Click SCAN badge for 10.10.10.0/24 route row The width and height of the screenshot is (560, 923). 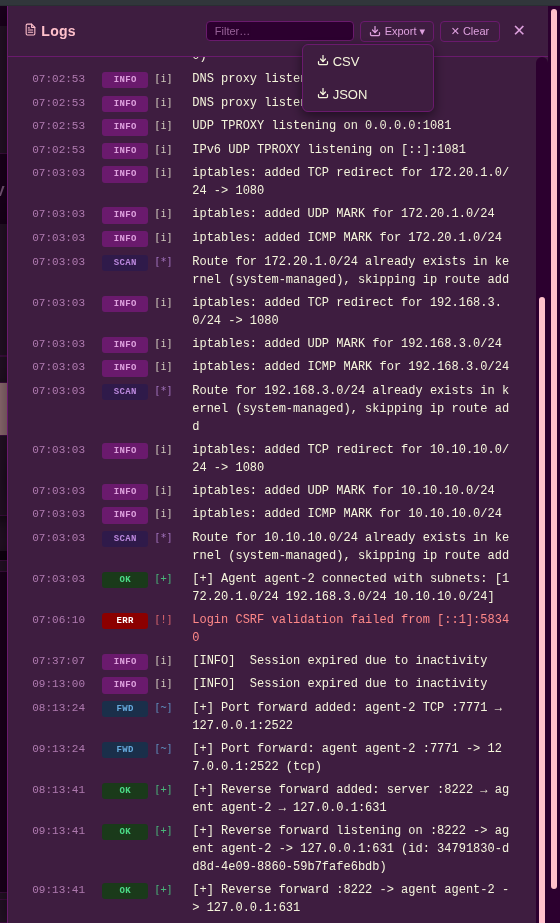pyautogui.click(x=125, y=539)
